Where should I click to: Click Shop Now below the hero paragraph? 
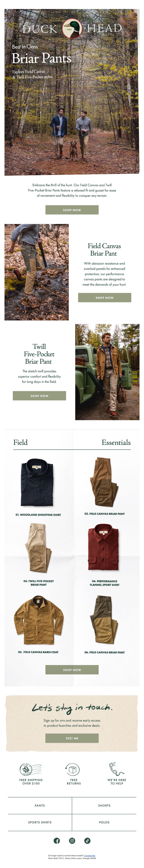pyautogui.click(x=72, y=210)
